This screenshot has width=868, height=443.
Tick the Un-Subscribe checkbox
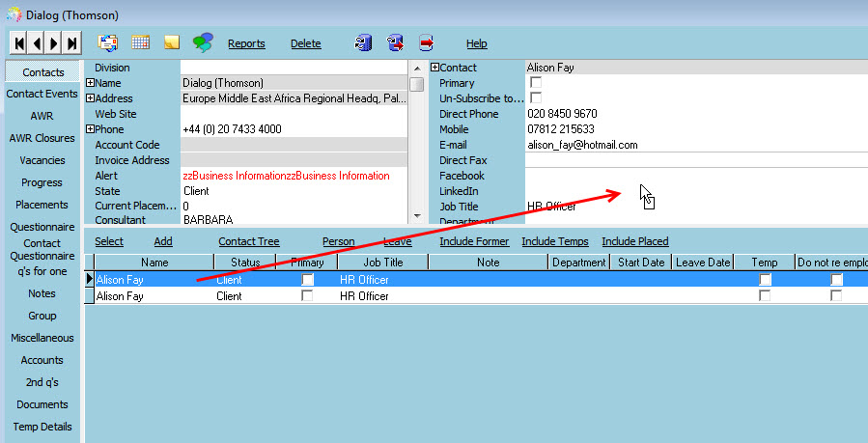[535, 97]
